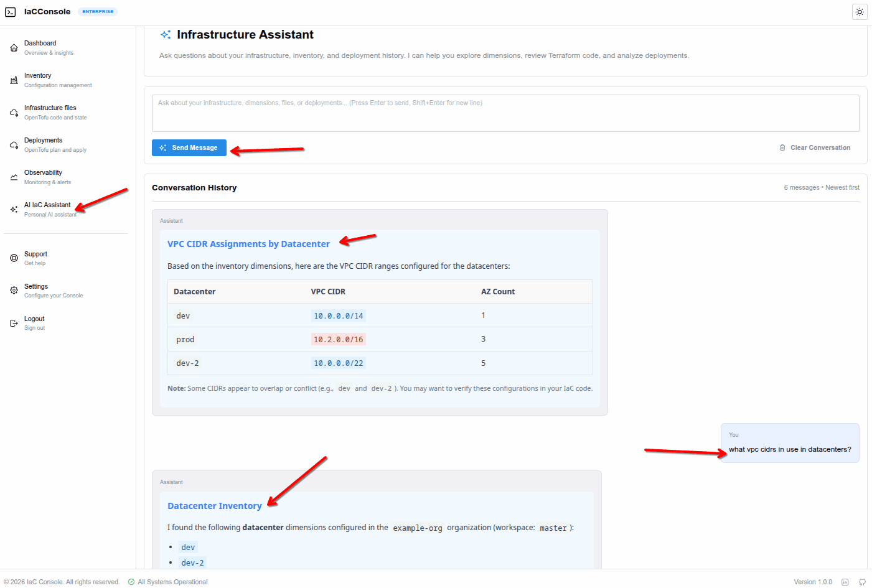Select the Dashboard home icon in the sidebar

point(13,47)
